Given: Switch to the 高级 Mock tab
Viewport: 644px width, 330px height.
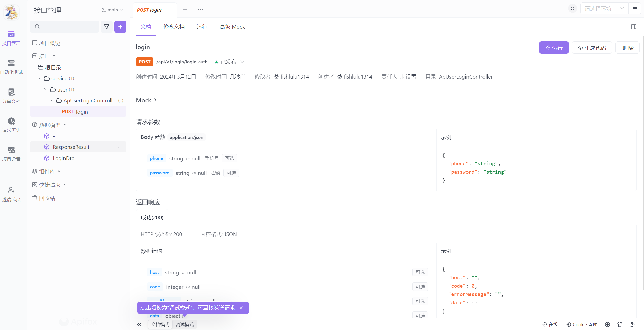Looking at the screenshot, I should 232,27.
